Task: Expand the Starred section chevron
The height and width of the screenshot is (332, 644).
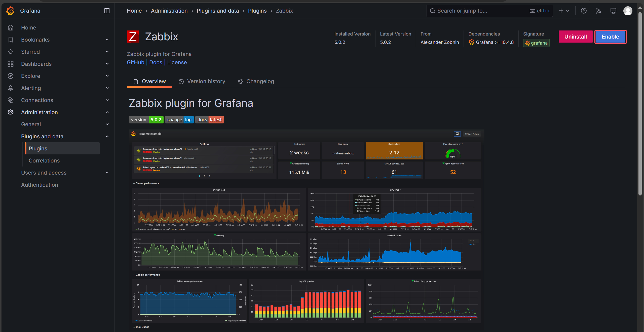Action: click(x=107, y=52)
